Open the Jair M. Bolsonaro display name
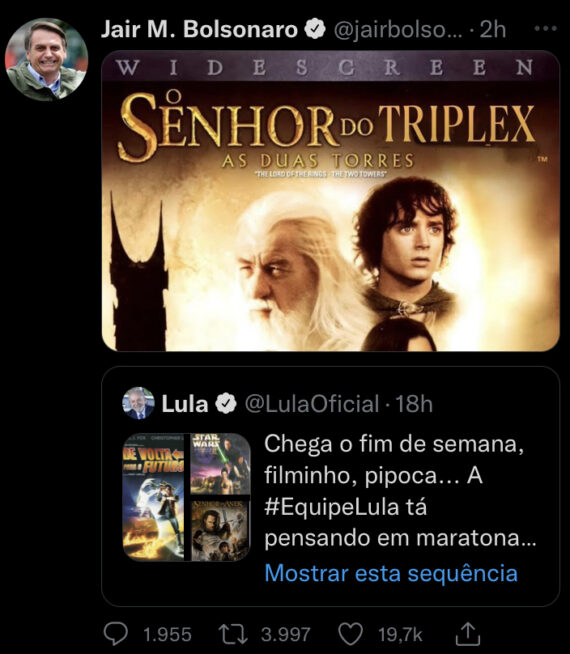The image size is (570, 654). pyautogui.click(x=199, y=29)
